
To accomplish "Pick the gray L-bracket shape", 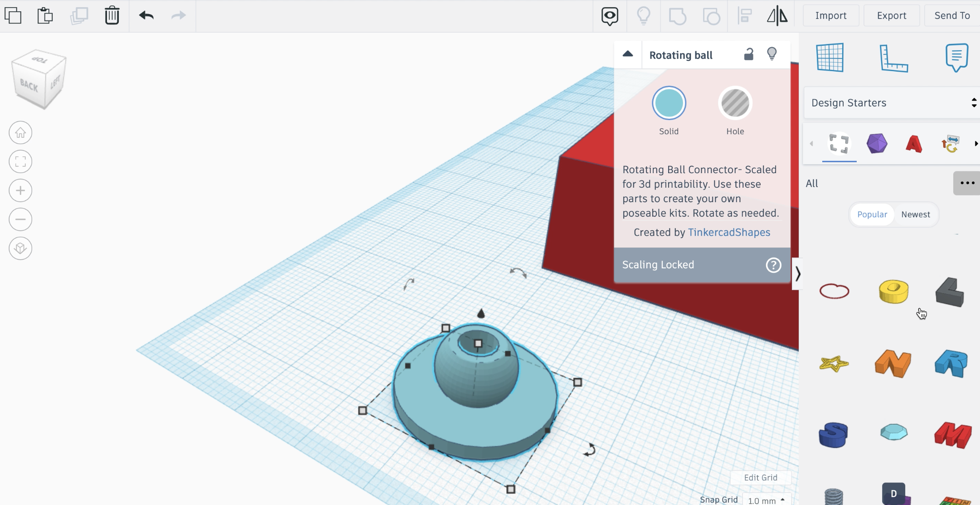I will click(950, 292).
